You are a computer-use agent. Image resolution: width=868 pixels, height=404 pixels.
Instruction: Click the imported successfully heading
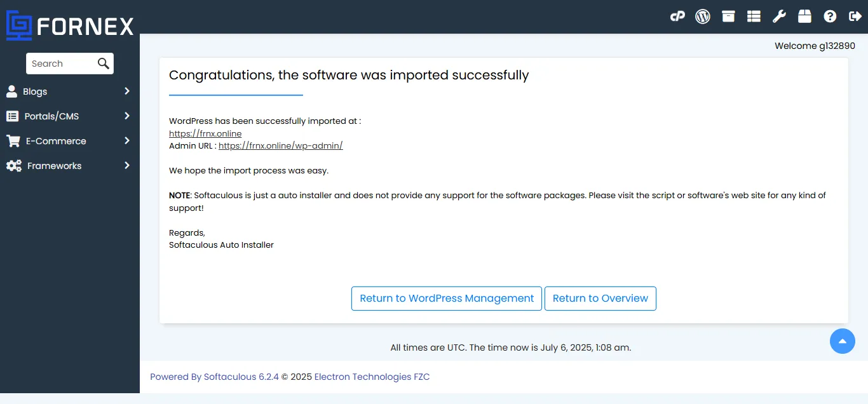click(349, 75)
